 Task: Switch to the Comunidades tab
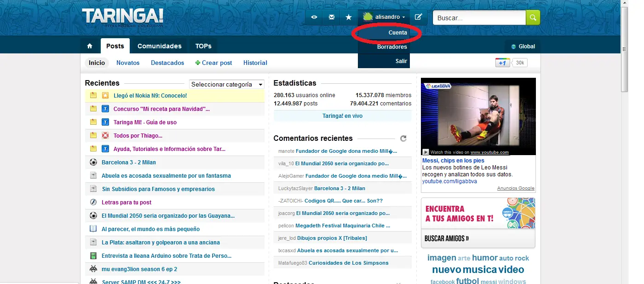(x=159, y=46)
